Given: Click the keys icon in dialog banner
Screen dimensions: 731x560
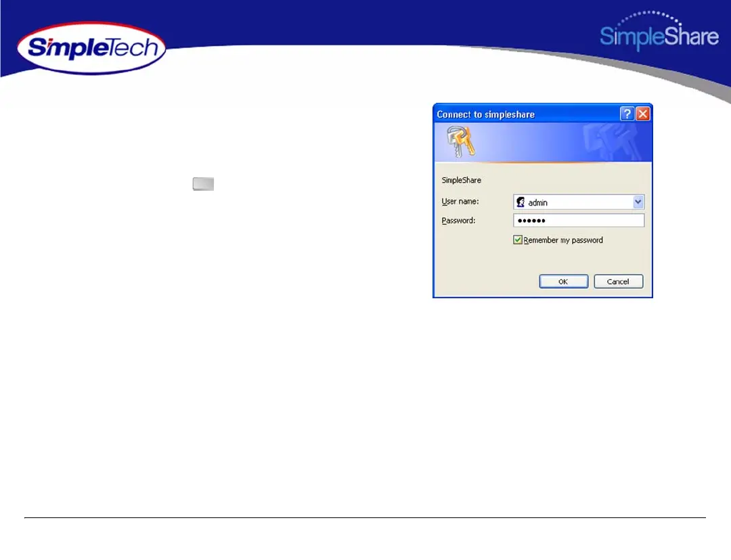Looking at the screenshot, I should click(x=461, y=141).
